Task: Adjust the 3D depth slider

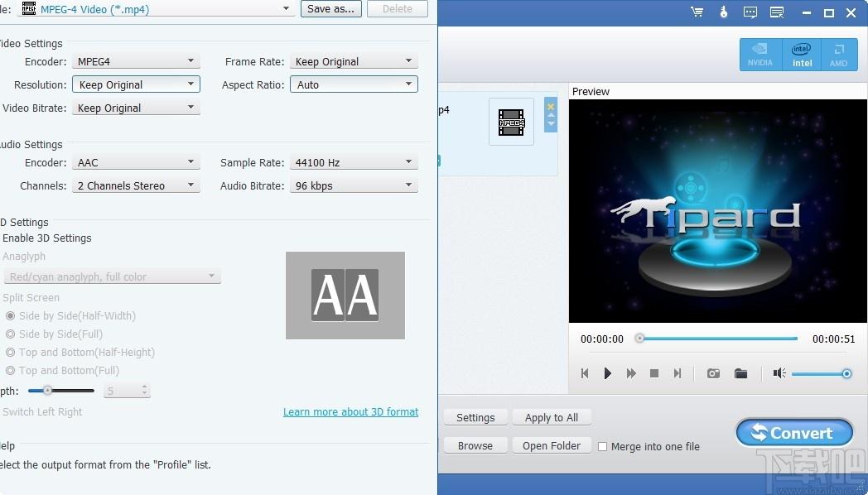Action: (x=61, y=391)
